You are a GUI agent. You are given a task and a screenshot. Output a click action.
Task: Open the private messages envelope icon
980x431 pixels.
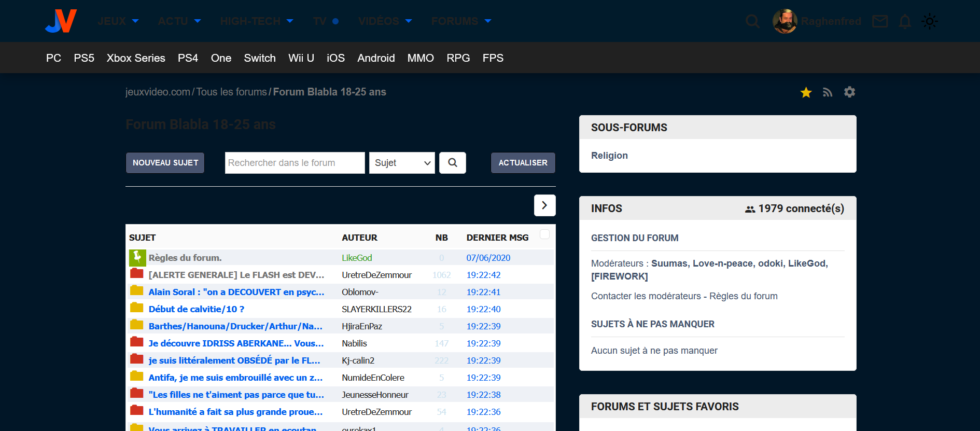tap(880, 21)
